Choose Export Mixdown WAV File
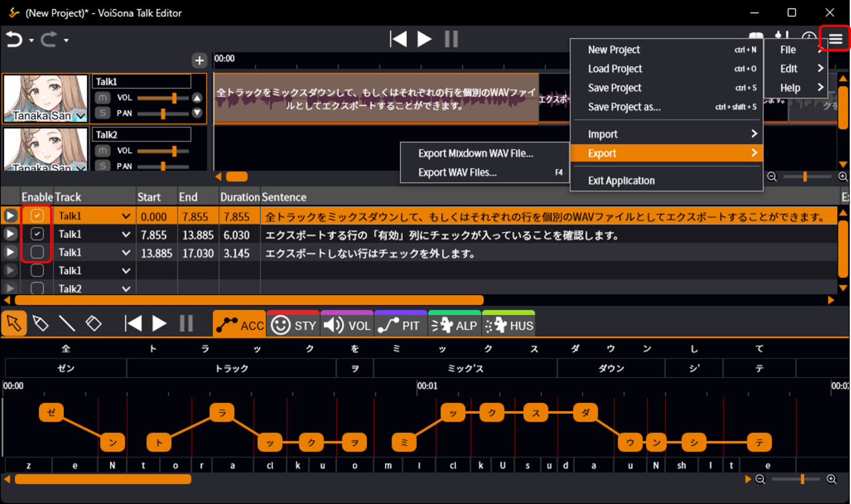The width and height of the screenshot is (851, 504). coord(475,154)
